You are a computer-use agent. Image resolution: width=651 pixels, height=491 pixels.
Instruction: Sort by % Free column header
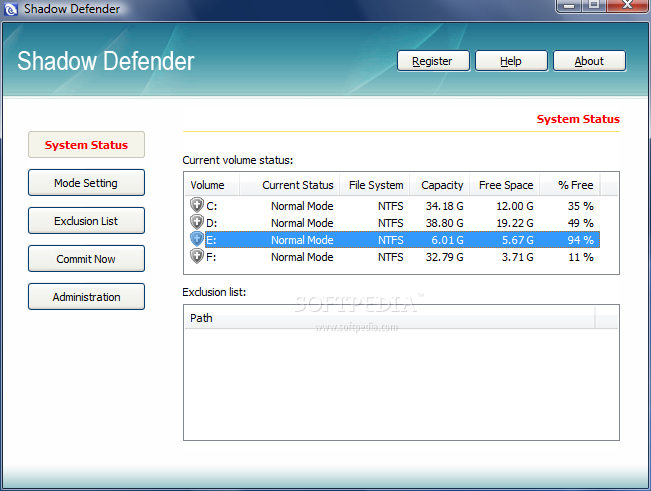point(570,185)
